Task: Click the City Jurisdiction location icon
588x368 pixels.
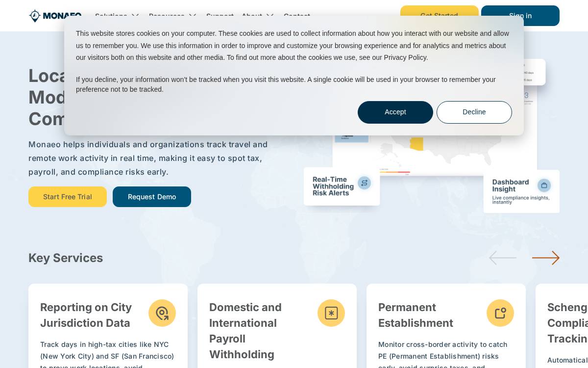Action: 162,313
